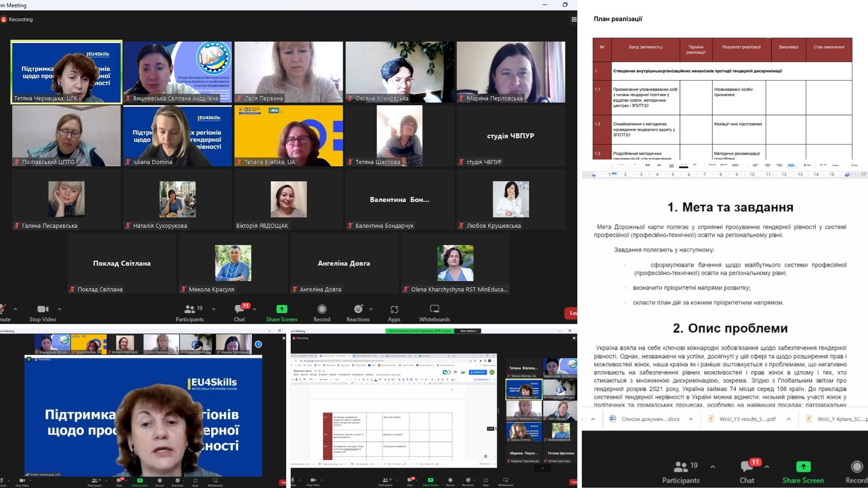Select Наталія Сухорукова participant tile

click(178, 200)
